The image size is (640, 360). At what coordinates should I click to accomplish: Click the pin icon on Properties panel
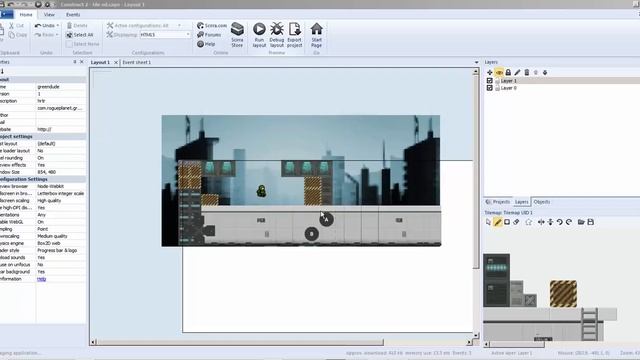pos(75,62)
